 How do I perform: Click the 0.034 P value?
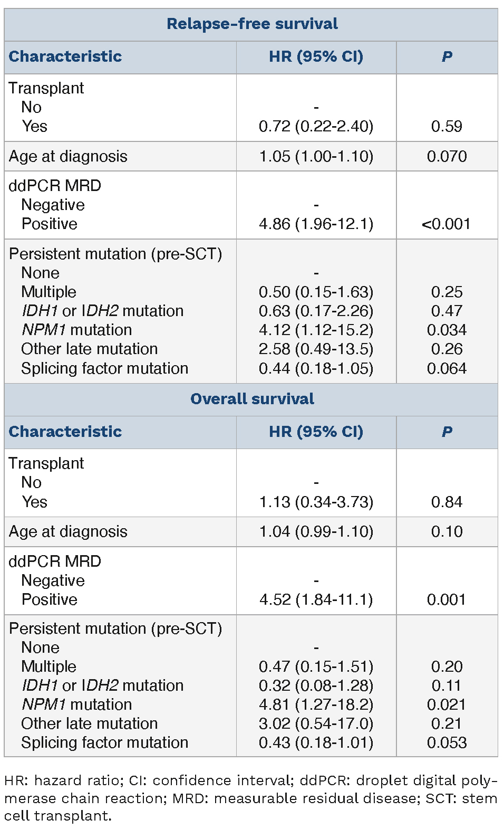point(447,330)
